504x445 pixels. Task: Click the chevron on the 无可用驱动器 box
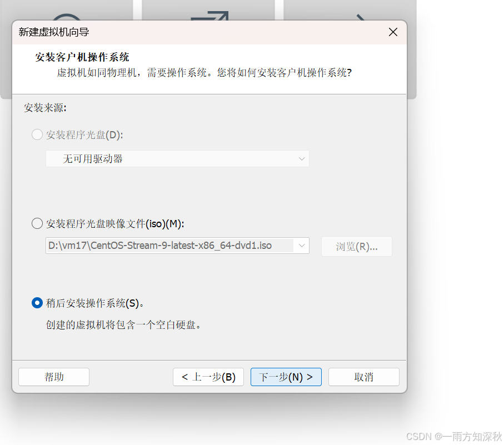[x=302, y=159]
